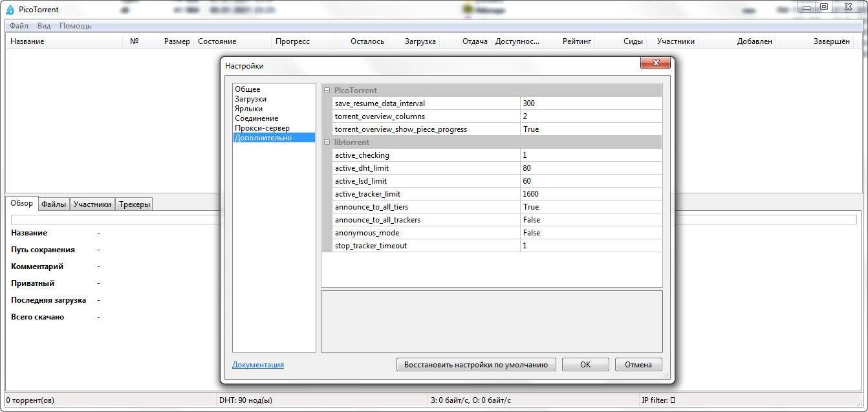
Task: Open the Помощь menu
Action: pos(75,26)
